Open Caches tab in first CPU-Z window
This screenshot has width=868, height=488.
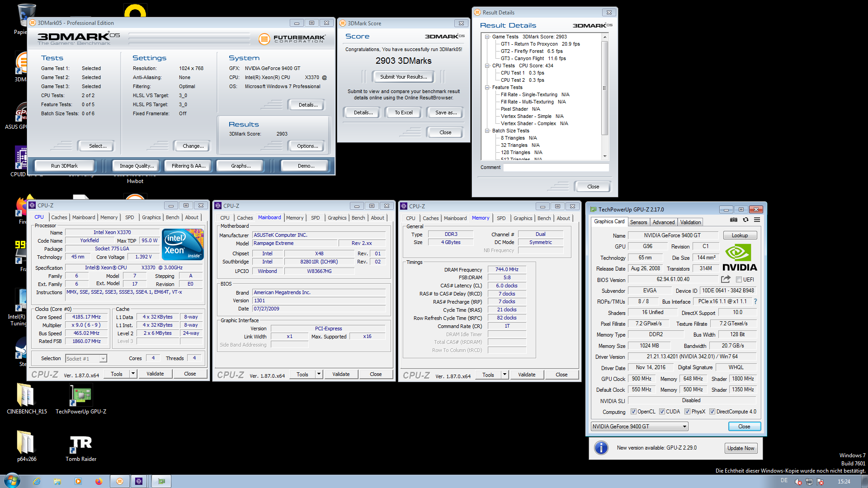59,217
